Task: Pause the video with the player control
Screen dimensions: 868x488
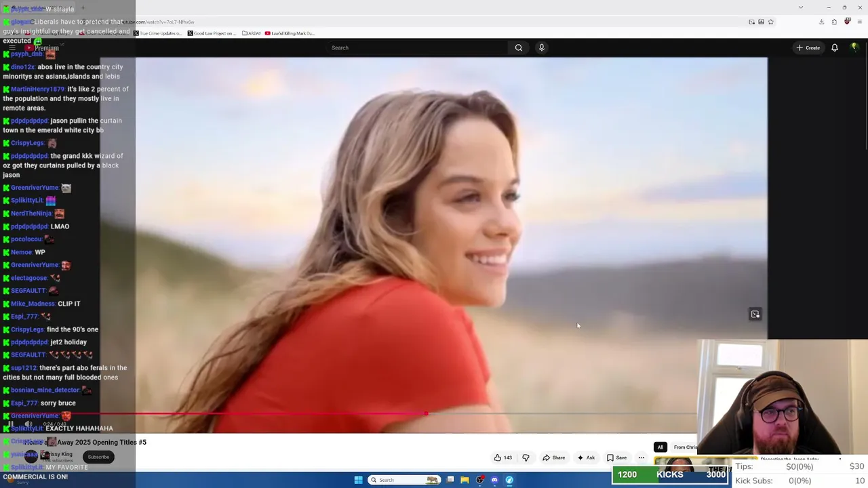Action: pos(11,424)
